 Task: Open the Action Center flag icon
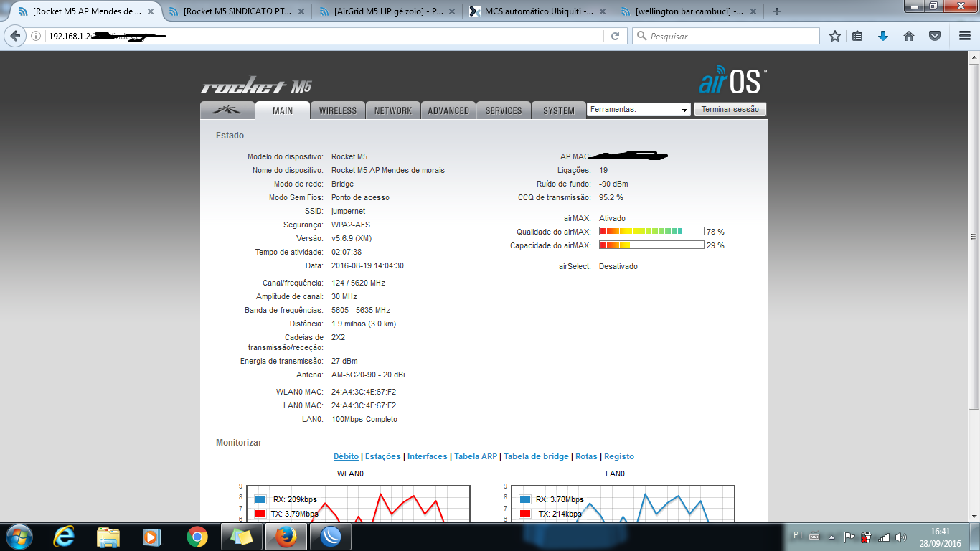(x=849, y=536)
